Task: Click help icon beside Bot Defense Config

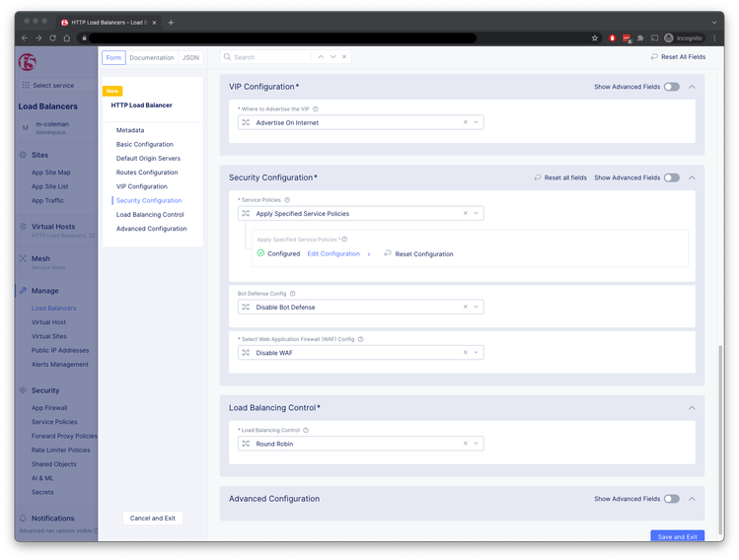Action: click(293, 293)
